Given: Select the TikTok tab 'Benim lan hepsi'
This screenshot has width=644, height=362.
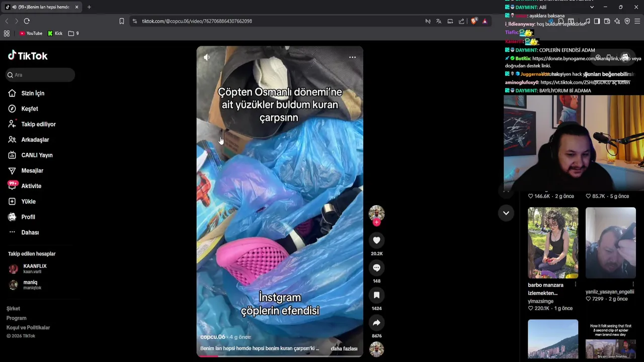Looking at the screenshot, I should [42, 7].
